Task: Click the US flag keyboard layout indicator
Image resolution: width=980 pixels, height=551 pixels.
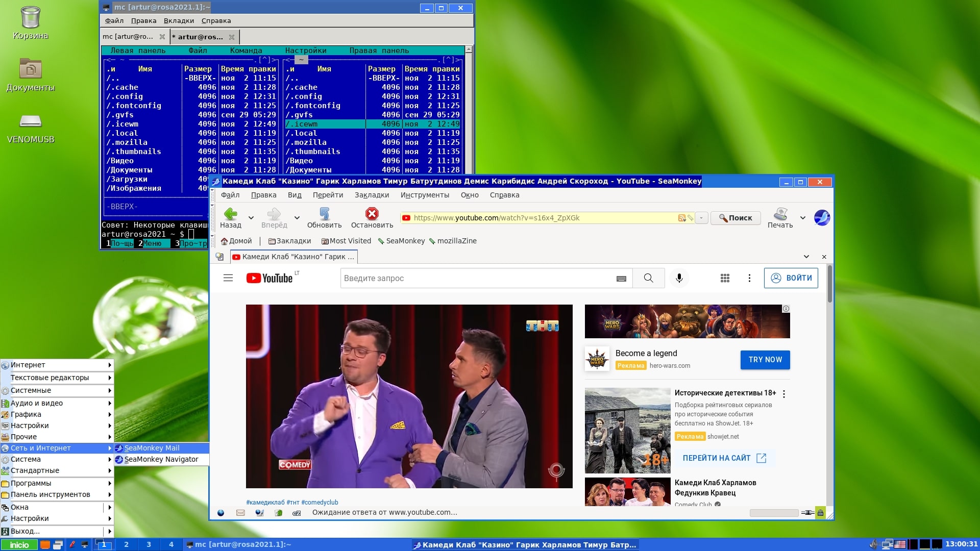Action: [x=900, y=544]
